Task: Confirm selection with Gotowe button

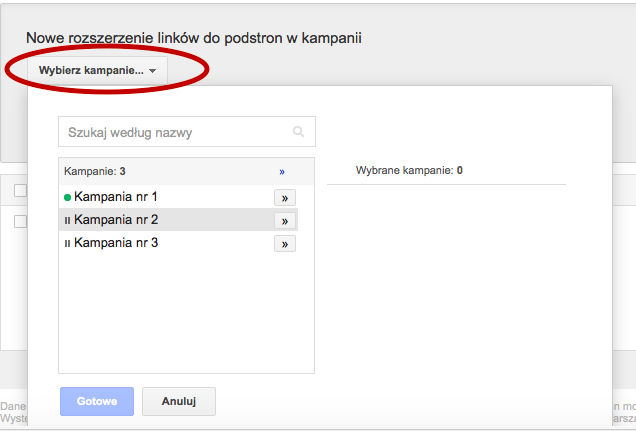Action: coord(97,401)
